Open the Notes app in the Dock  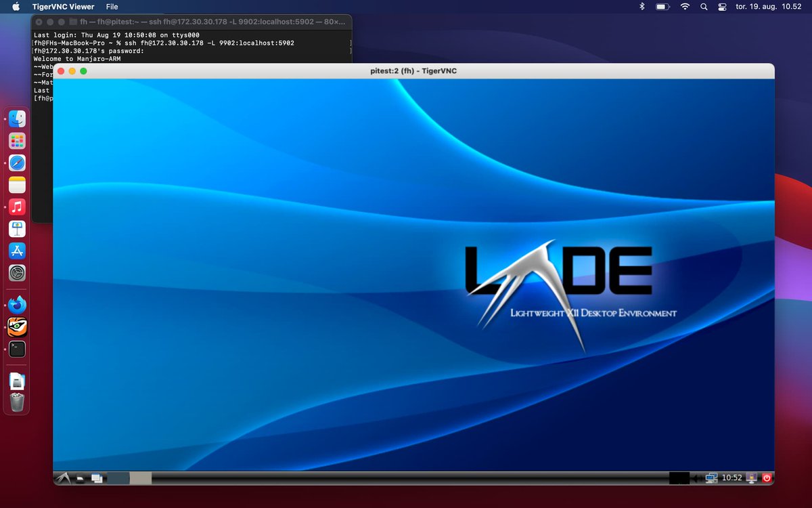pos(17,184)
